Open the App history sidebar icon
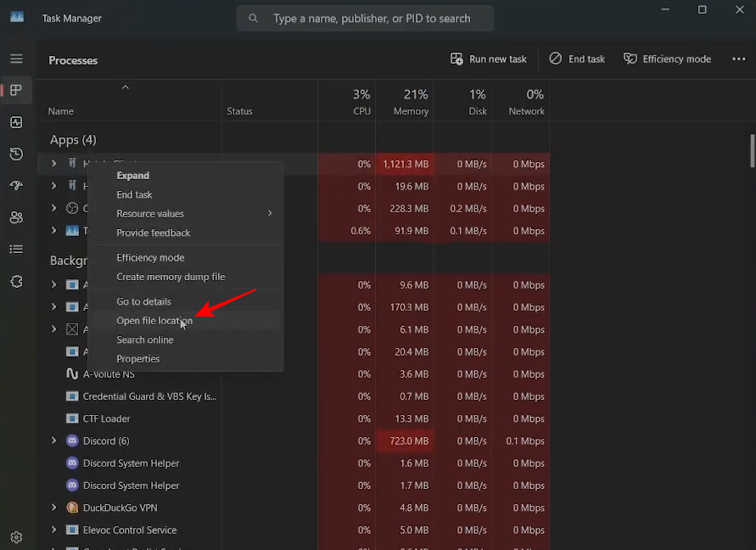Viewport: 756px width, 550px height. click(x=16, y=154)
